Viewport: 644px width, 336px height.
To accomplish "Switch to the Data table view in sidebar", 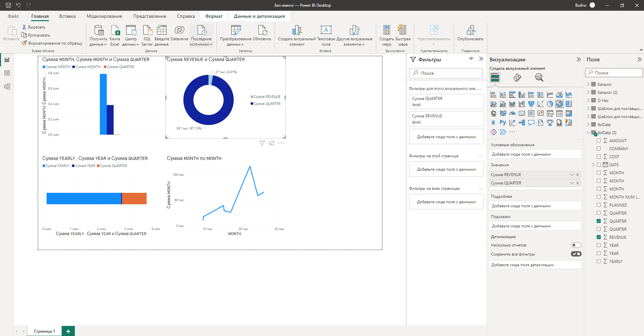I will click(7, 73).
